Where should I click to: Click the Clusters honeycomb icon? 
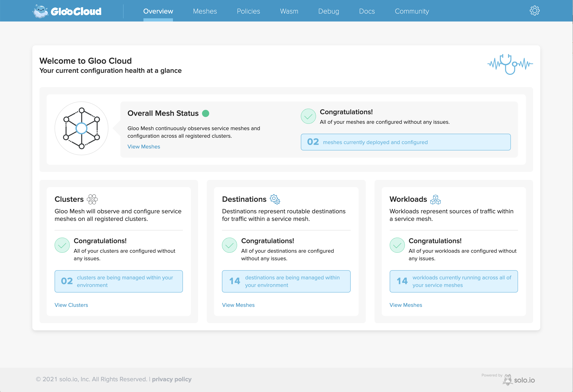92,199
